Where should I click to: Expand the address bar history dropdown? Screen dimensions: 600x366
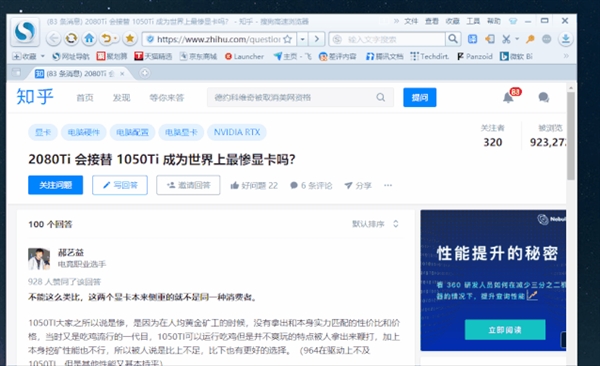(x=302, y=39)
